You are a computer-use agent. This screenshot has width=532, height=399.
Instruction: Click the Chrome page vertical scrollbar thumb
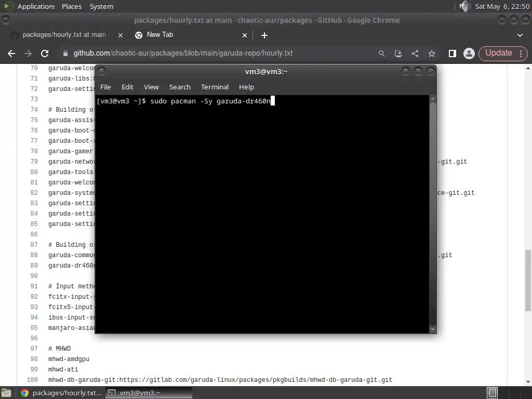click(x=528, y=280)
